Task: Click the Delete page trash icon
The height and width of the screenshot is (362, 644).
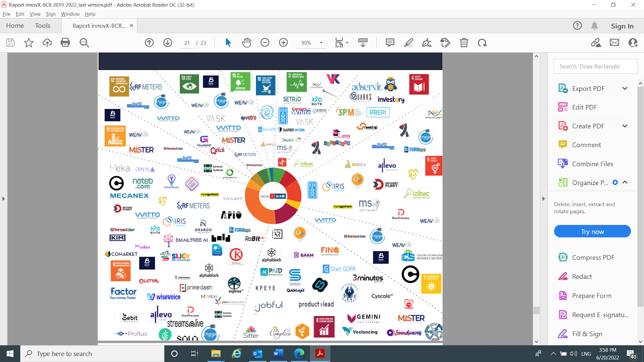Action: click(x=464, y=43)
